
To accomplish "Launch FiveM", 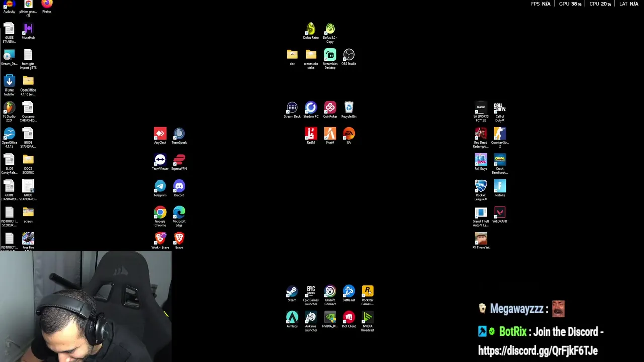I will (x=330, y=136).
